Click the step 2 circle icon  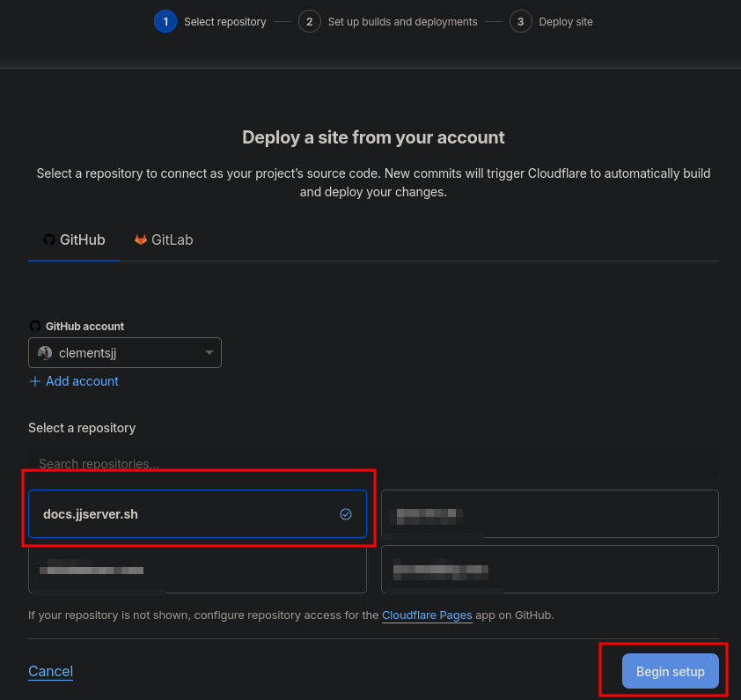pyautogui.click(x=310, y=22)
